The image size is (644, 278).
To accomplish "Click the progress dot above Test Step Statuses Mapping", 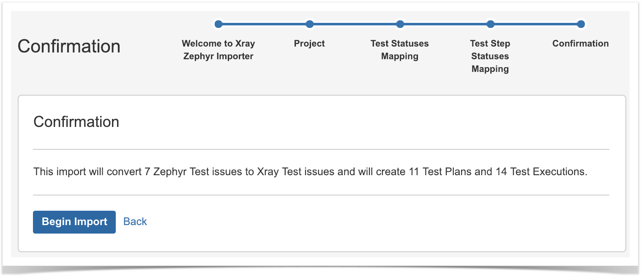I will [490, 24].
